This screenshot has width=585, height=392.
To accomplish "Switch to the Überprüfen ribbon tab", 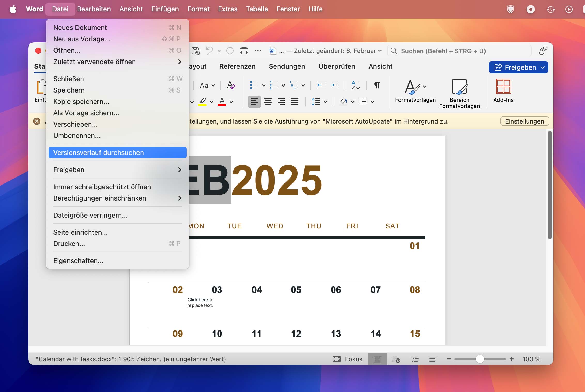I will coord(337,66).
